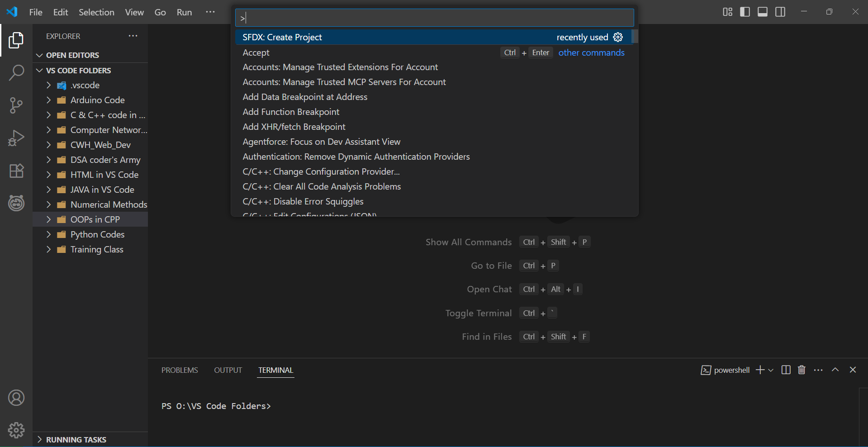
Task: Run C/C++: Clear All Code Analysis Problems
Action: click(433, 186)
